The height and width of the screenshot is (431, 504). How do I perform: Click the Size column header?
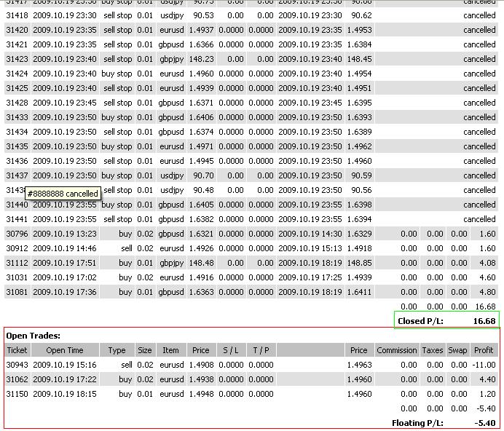coord(145,350)
